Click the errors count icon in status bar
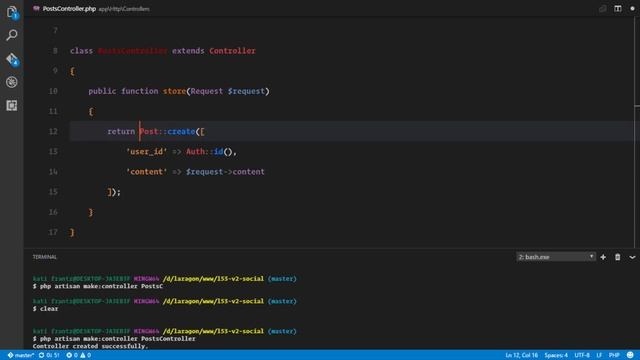Screen dimensions: 640x360 pos(72,355)
